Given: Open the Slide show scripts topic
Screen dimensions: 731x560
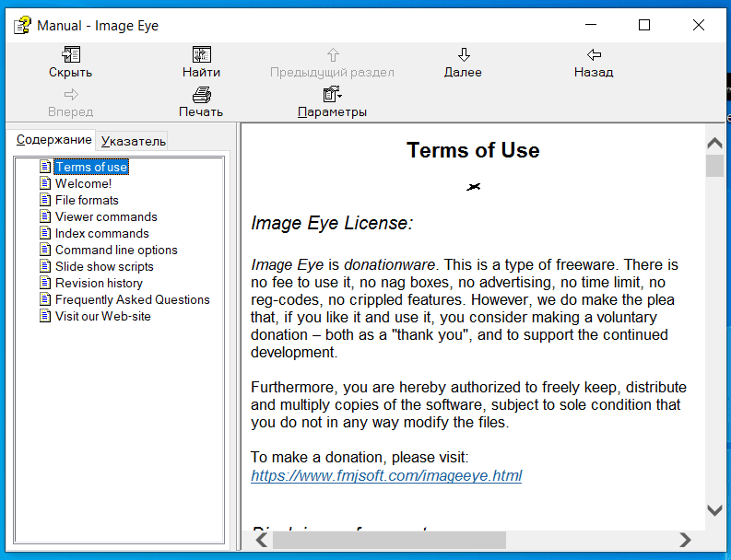Looking at the screenshot, I should click(104, 266).
